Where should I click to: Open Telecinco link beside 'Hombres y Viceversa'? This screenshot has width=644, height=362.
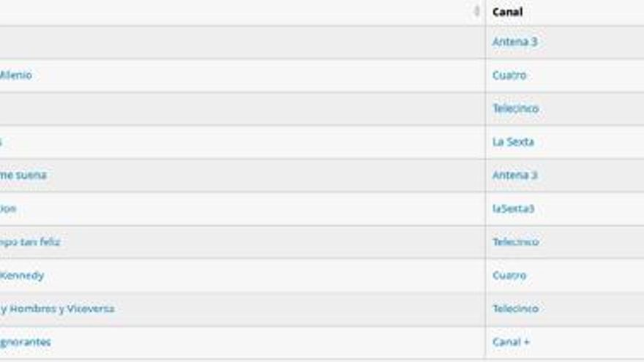pos(515,309)
